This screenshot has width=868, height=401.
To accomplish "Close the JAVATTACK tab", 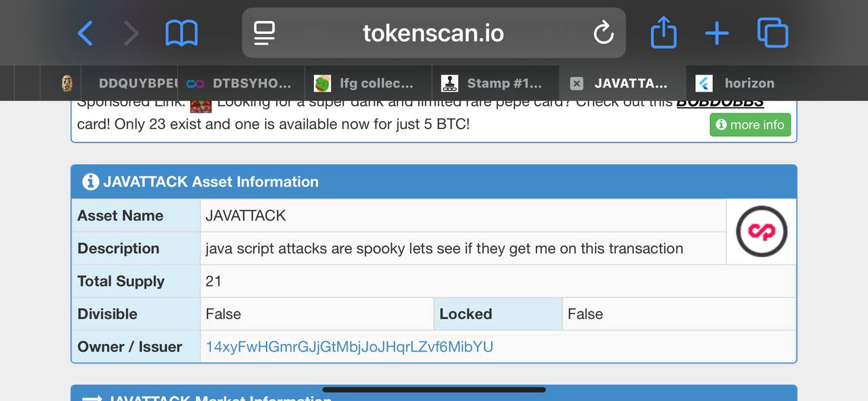I will pos(576,83).
